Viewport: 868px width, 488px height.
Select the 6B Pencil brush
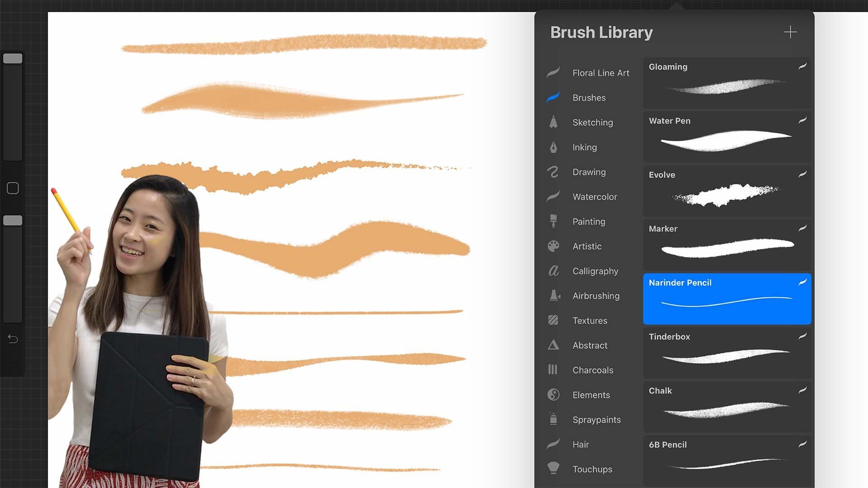tap(726, 460)
